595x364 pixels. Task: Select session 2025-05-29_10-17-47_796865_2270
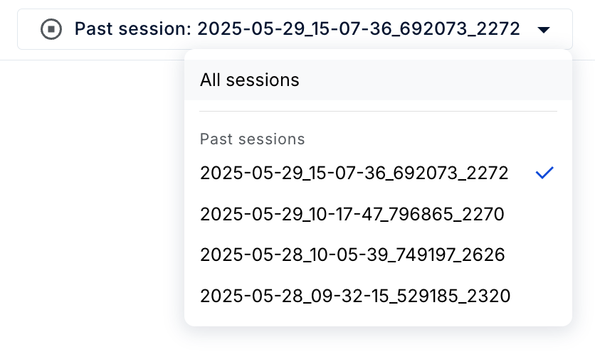pyautogui.click(x=378, y=214)
